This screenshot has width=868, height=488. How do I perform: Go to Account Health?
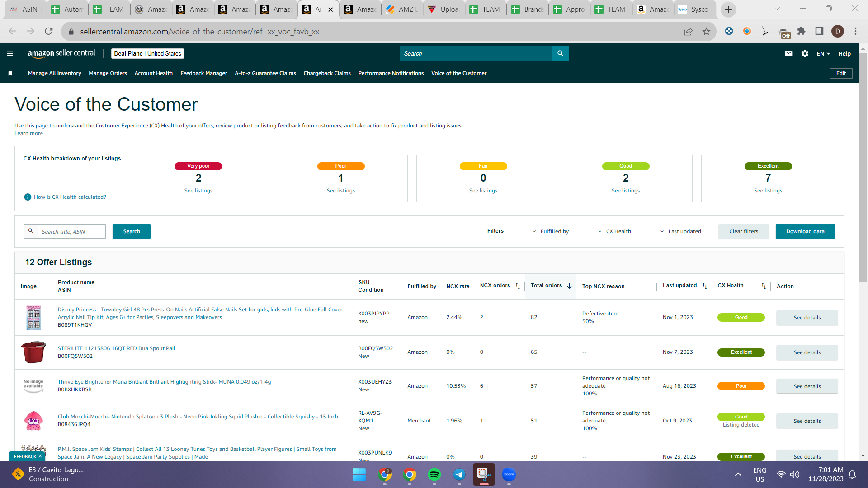tap(154, 73)
